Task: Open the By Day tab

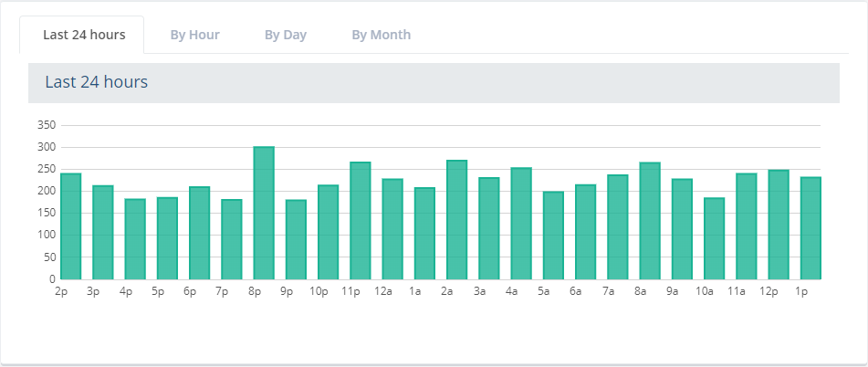Action: point(285,35)
